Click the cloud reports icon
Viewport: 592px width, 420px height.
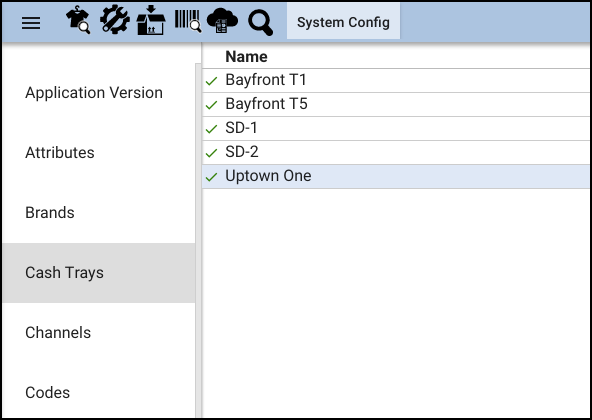coord(222,21)
